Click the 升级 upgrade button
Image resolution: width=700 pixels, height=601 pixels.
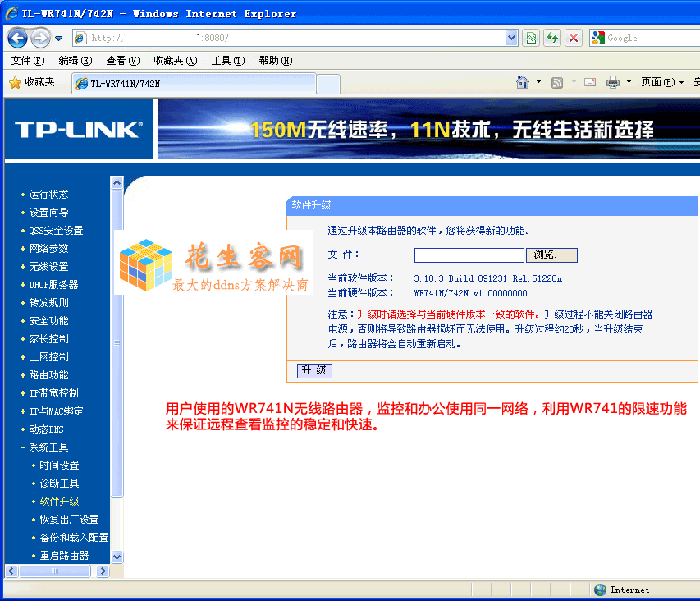click(x=315, y=370)
